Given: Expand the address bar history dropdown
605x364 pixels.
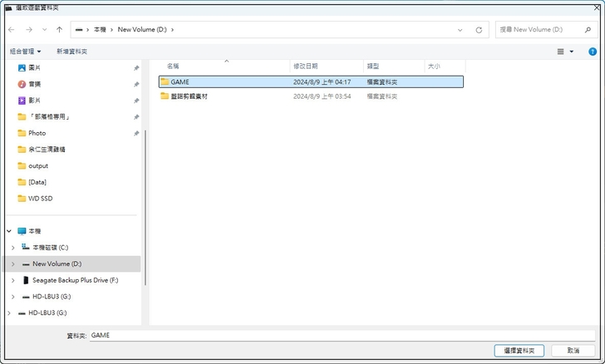Looking at the screenshot, I should (460, 30).
